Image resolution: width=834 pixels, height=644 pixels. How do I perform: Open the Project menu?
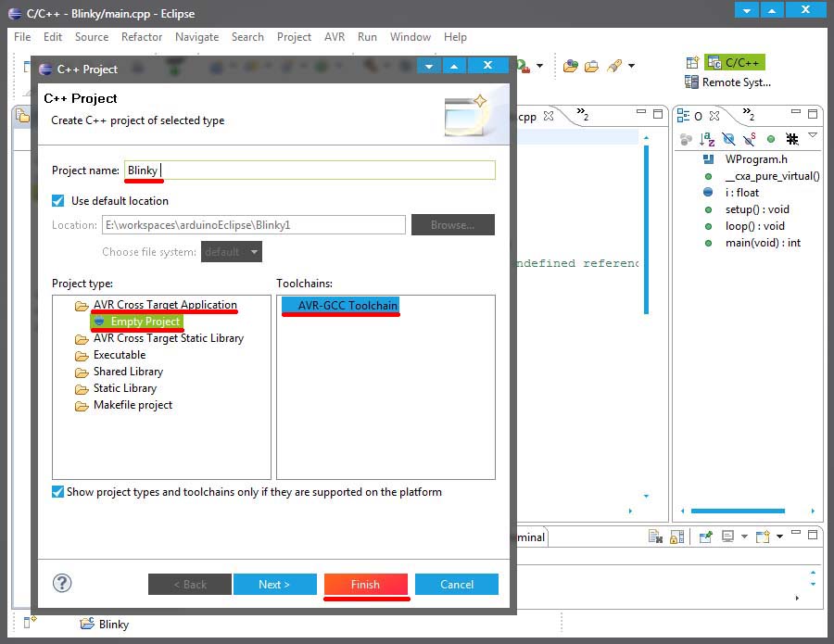[x=294, y=37]
